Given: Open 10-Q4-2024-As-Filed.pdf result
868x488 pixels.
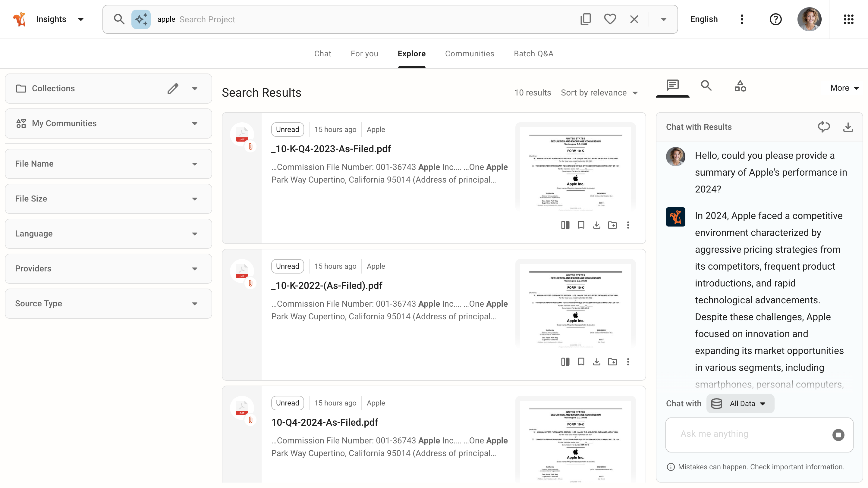Looking at the screenshot, I should coord(325,422).
